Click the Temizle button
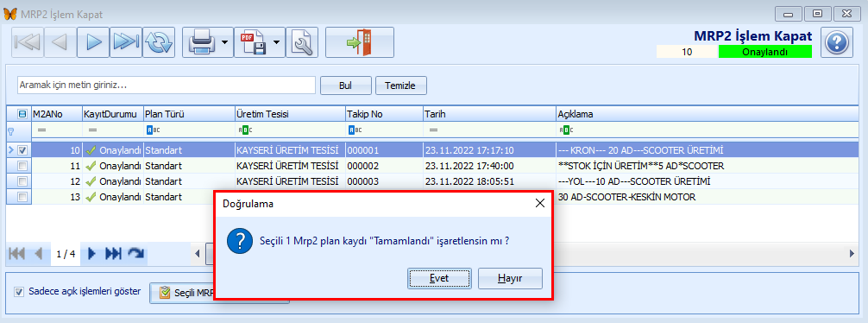 tap(401, 85)
